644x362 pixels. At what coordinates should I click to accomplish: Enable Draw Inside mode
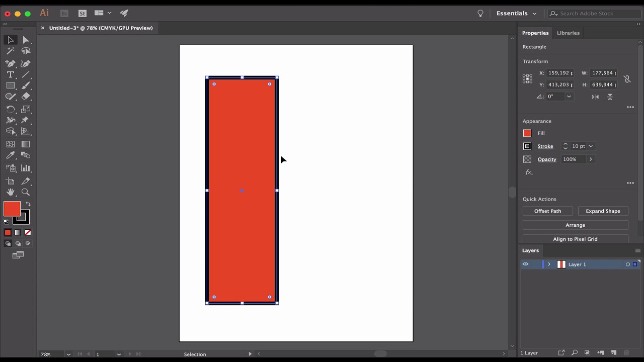pos(28,243)
